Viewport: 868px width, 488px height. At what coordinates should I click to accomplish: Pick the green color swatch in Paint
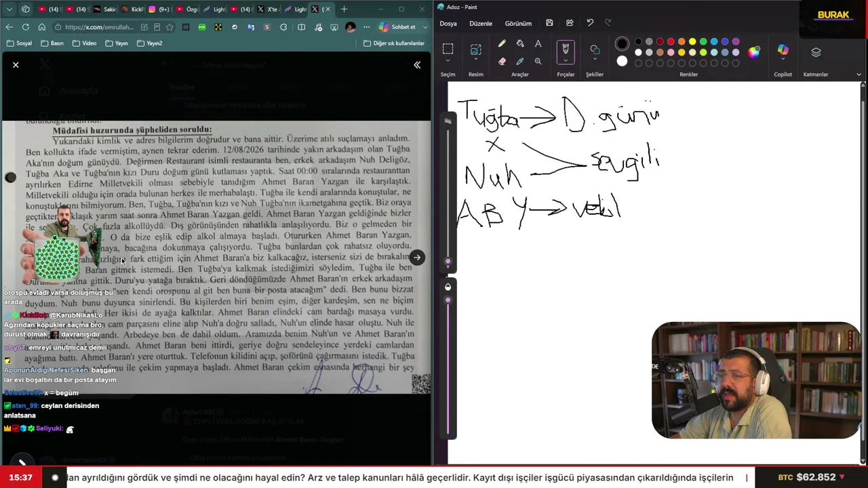(x=703, y=42)
